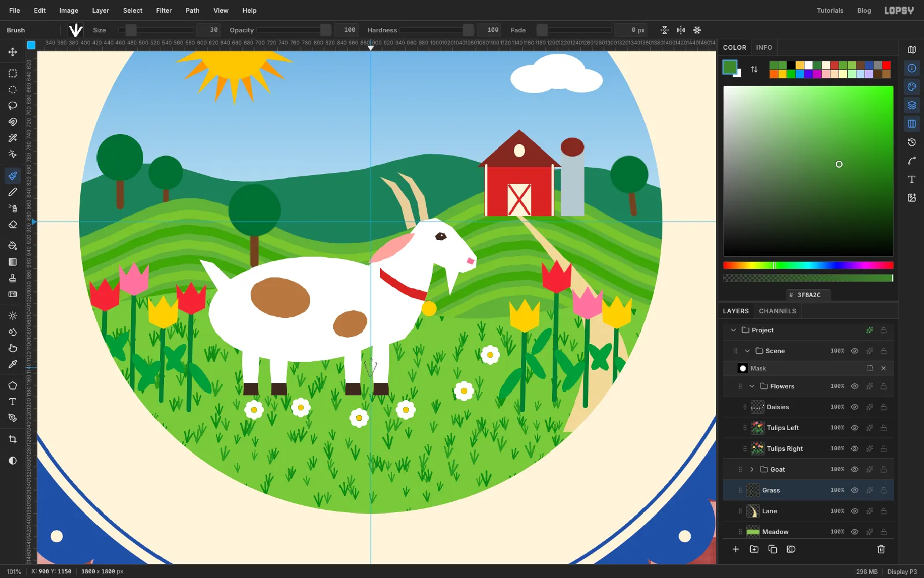Hide the Tulips Right layer
This screenshot has width=924, height=578.
coord(855,449)
